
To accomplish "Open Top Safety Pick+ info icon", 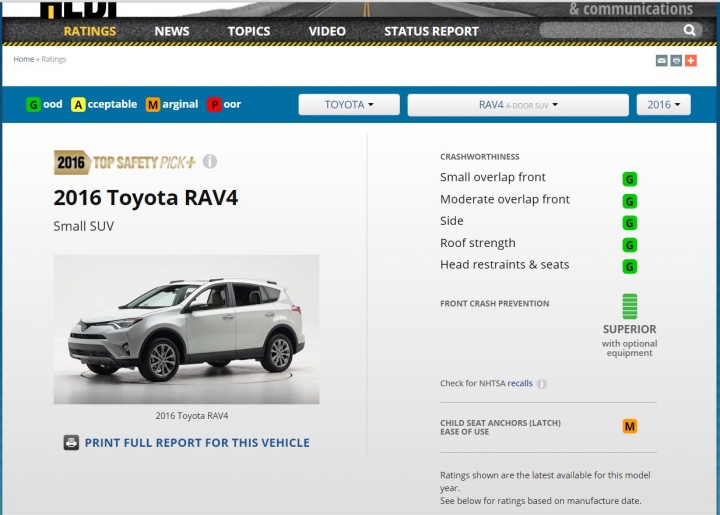I will pyautogui.click(x=210, y=161).
